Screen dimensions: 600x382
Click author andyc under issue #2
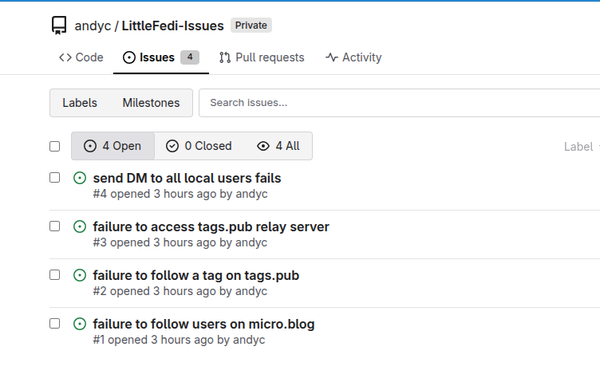pos(251,291)
